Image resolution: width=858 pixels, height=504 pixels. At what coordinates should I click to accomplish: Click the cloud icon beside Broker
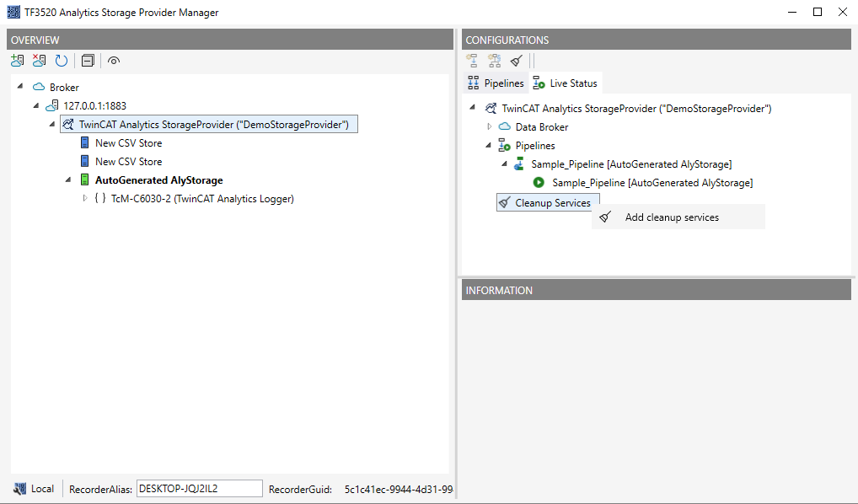point(39,87)
